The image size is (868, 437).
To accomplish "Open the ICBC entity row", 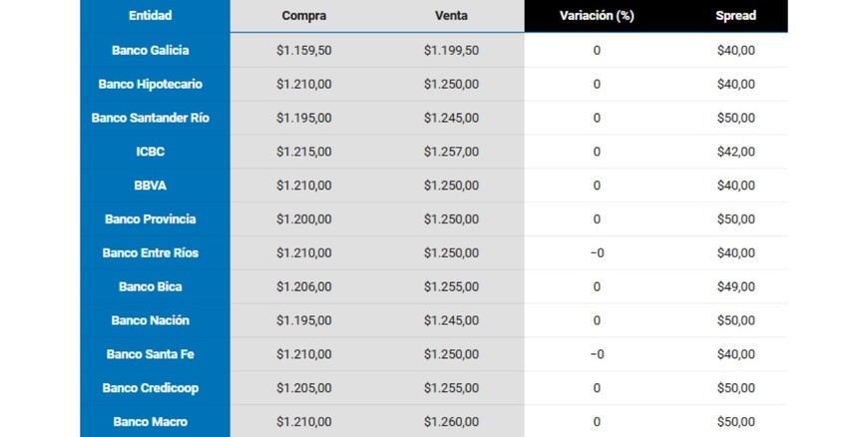I will click(151, 152).
